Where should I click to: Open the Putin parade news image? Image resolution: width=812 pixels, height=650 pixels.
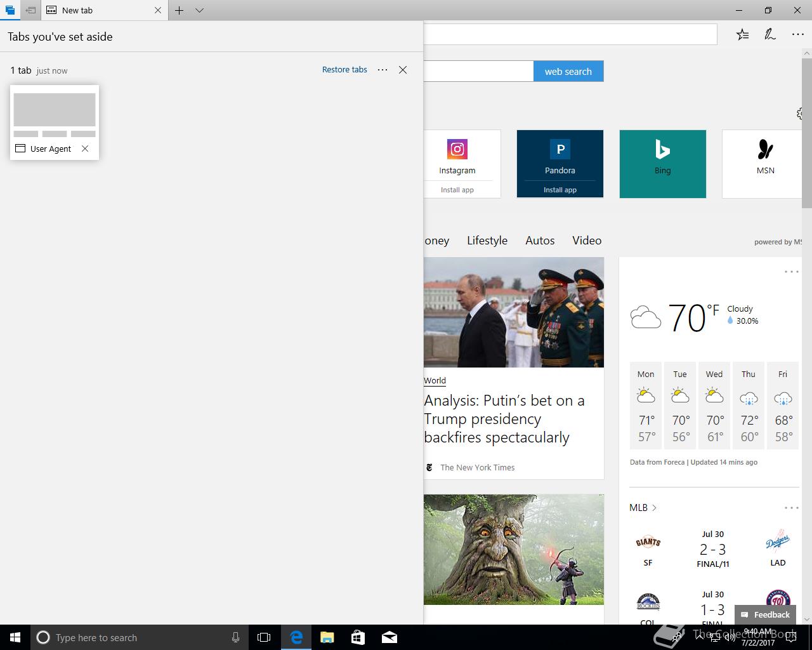pyautogui.click(x=514, y=312)
